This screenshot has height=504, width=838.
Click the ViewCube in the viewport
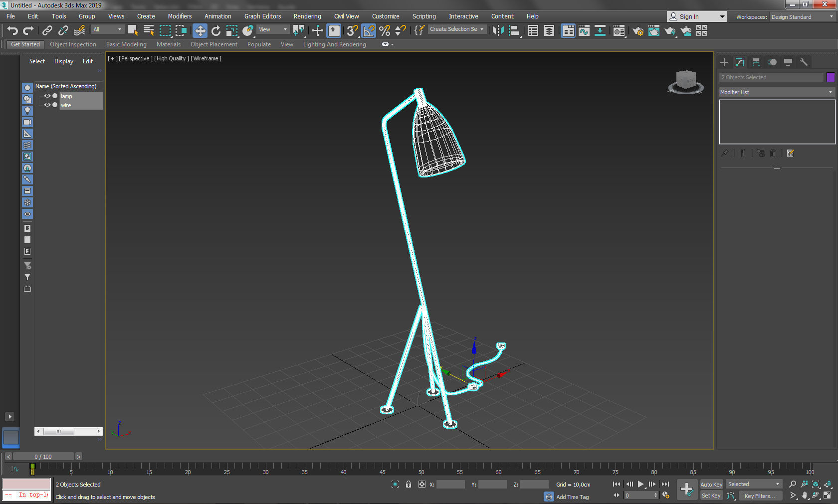(x=686, y=81)
